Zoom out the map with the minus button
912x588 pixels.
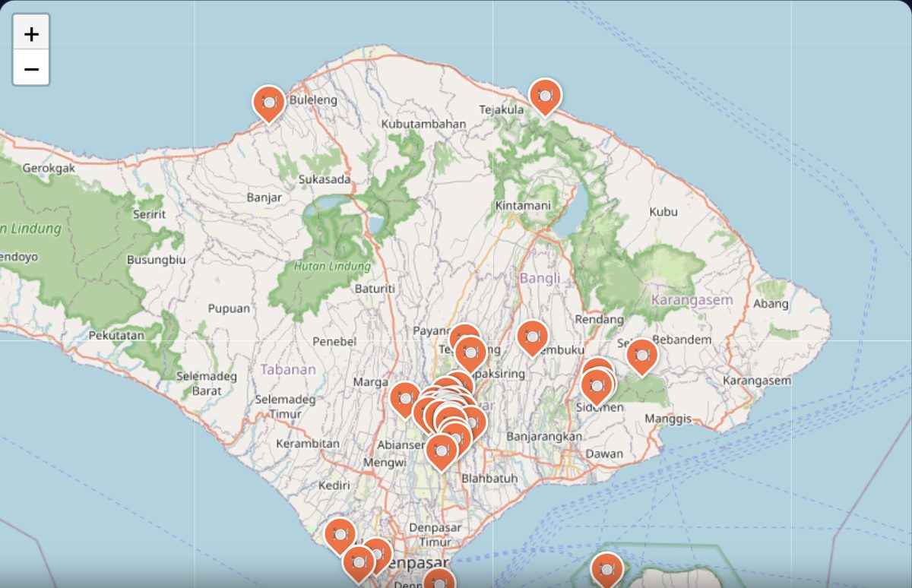(x=31, y=68)
